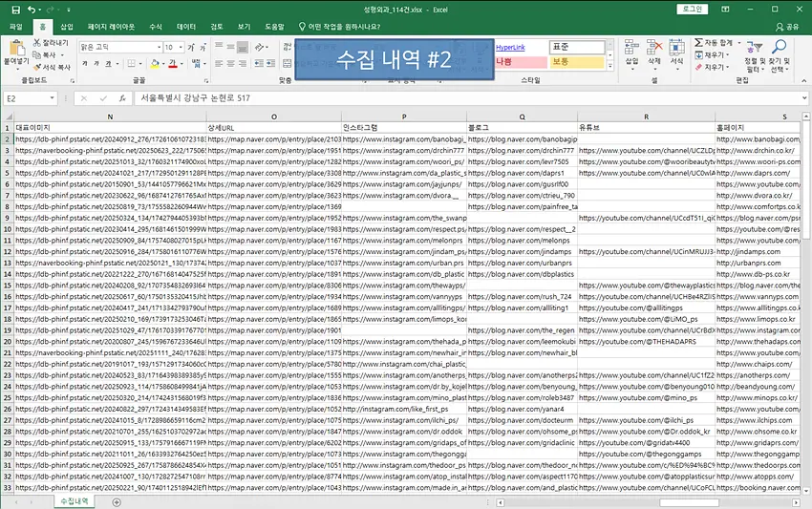Expand fill color dropdown arrow
The image size is (812, 509).
click(x=162, y=64)
